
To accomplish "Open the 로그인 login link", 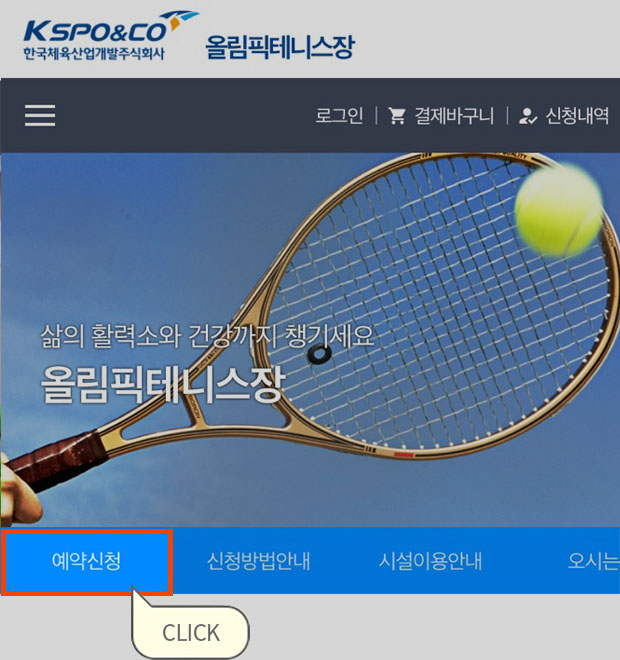I will click(x=339, y=116).
